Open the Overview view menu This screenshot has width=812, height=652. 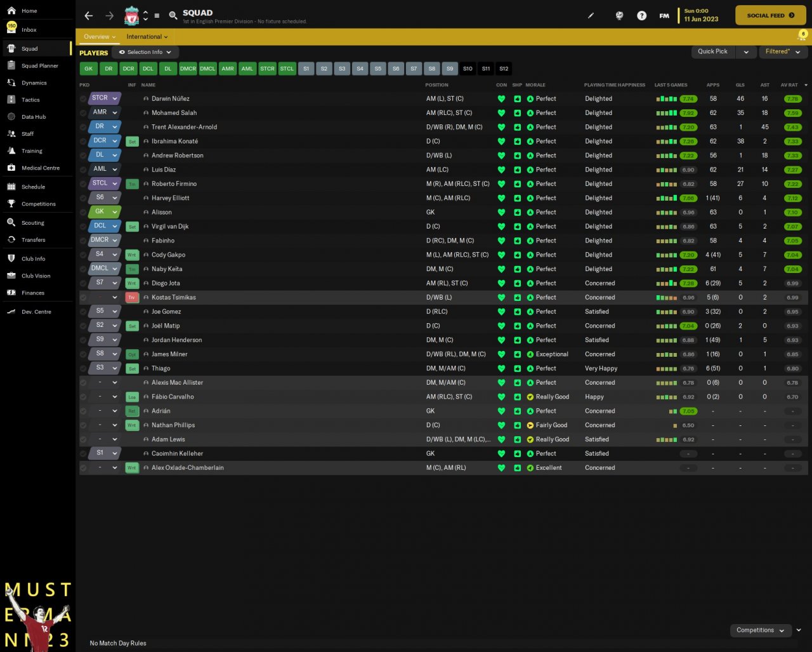(x=100, y=37)
